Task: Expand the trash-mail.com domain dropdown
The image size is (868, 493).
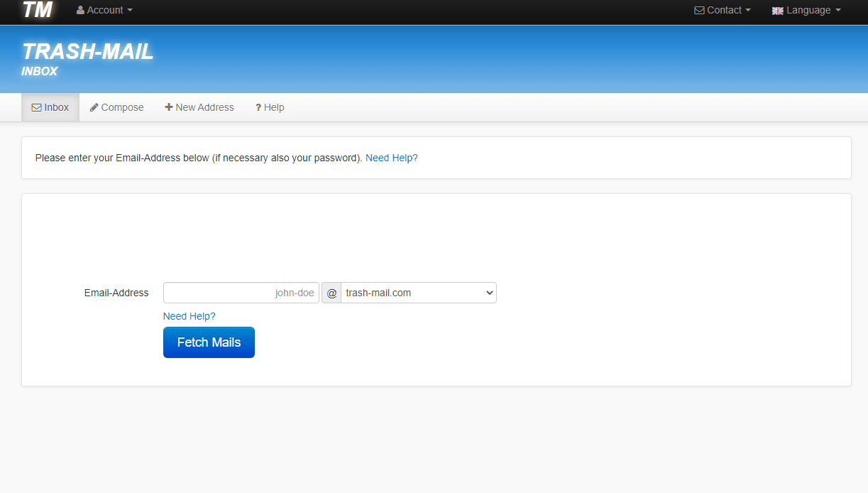Action: (419, 293)
